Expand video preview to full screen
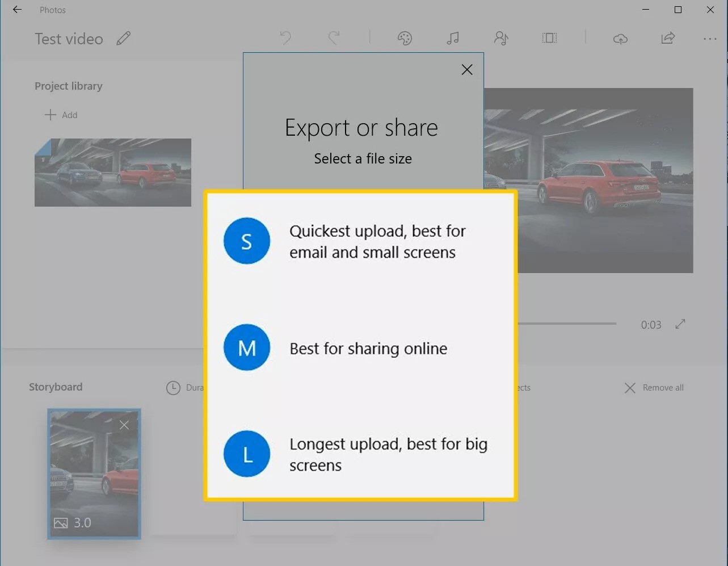The height and width of the screenshot is (566, 728). [x=680, y=324]
